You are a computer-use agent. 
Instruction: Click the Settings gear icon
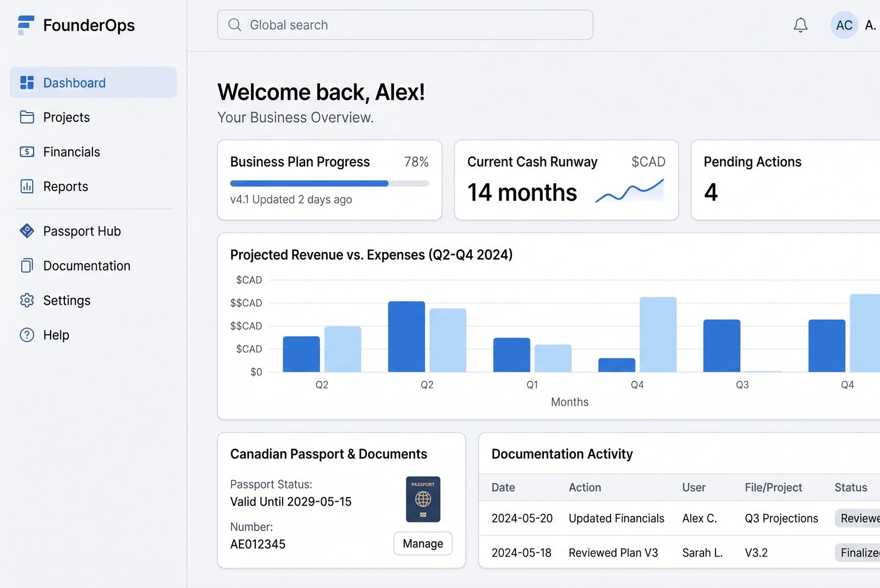[x=27, y=300]
